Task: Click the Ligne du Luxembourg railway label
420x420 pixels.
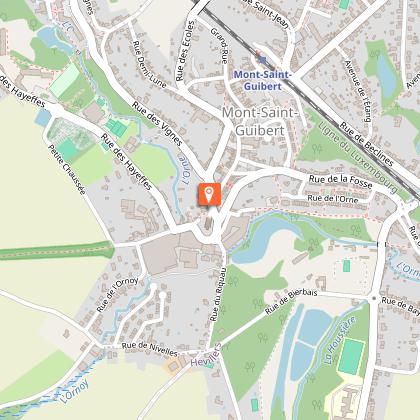Action: [x=358, y=157]
